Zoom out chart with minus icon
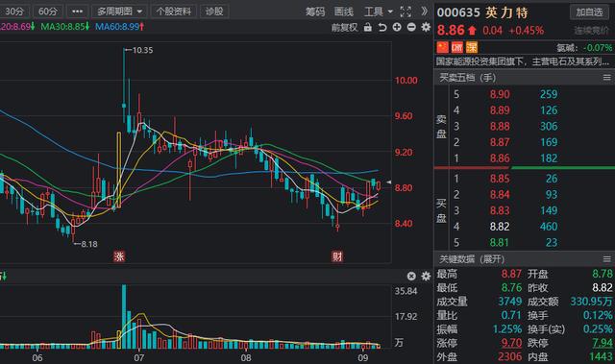This screenshot has width=615, height=364. tap(411, 27)
